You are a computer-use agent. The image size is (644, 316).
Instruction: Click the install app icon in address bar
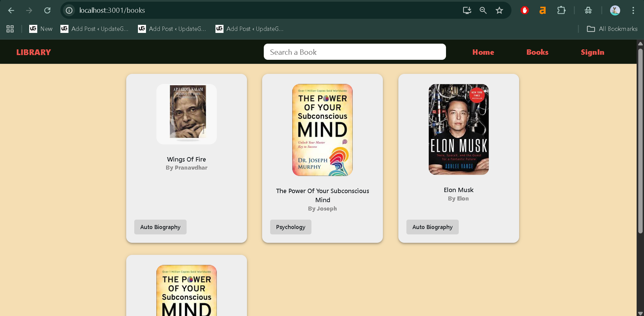[x=467, y=10]
